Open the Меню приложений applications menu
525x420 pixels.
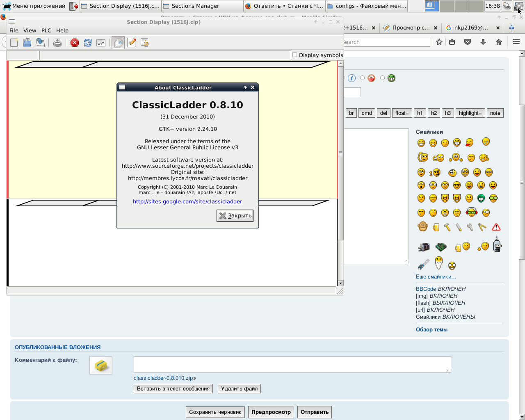click(x=34, y=6)
